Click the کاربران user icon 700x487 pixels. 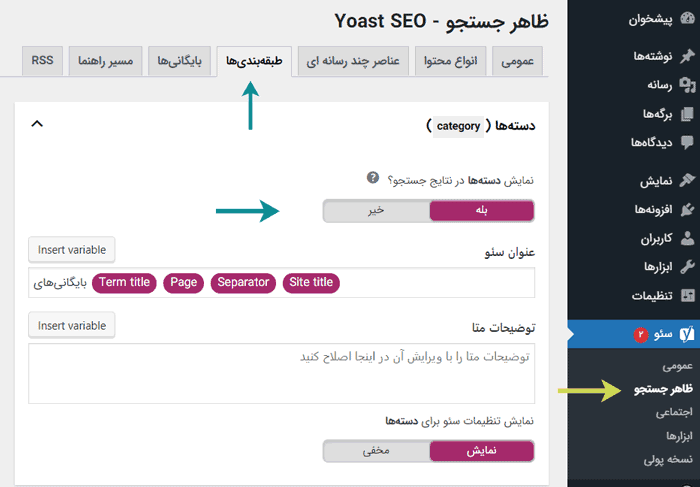(x=688, y=238)
